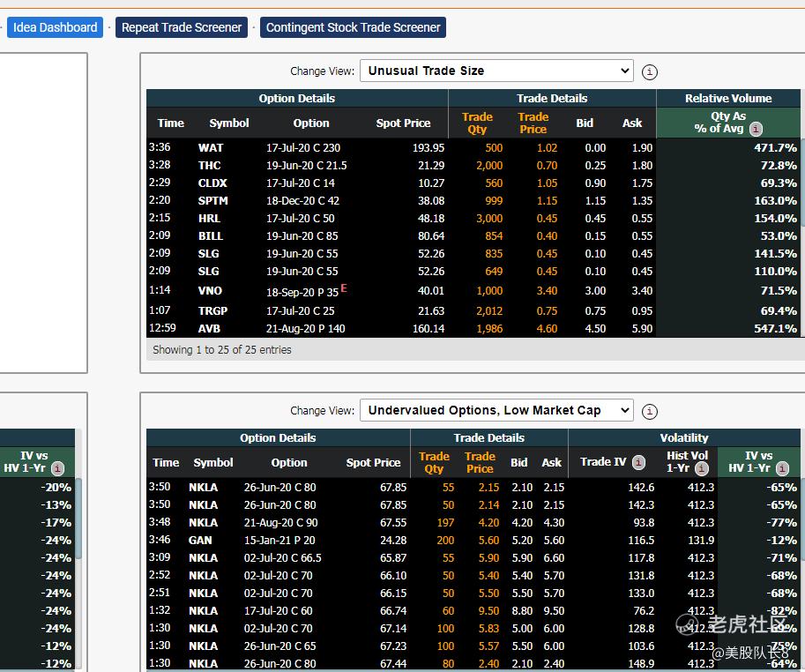Open the Unusual Trade Size view dropdown
This screenshot has width=805, height=672.
(496, 71)
